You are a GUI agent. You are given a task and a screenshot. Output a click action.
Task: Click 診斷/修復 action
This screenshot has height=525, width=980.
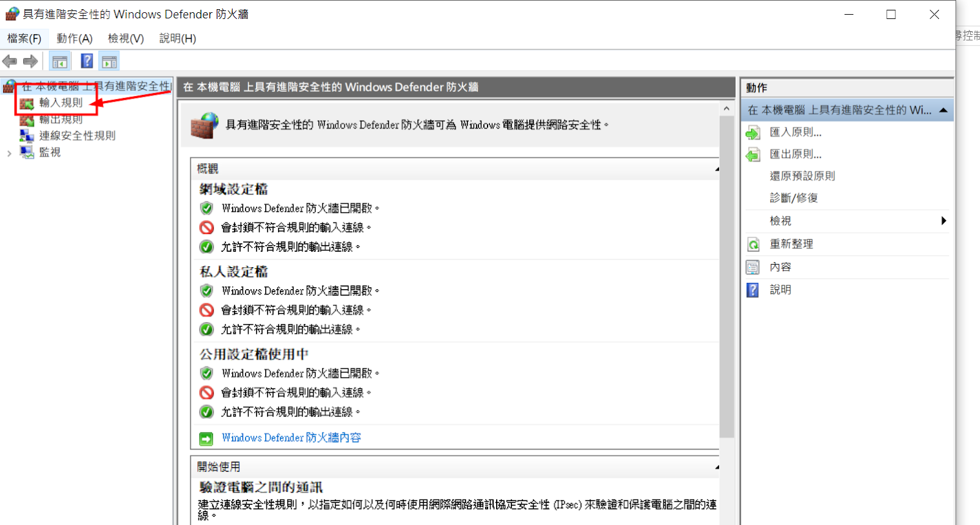[794, 198]
